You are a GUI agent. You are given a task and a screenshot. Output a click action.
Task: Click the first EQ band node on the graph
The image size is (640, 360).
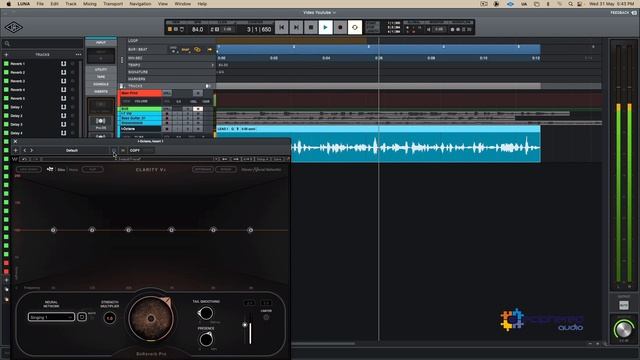click(x=53, y=230)
